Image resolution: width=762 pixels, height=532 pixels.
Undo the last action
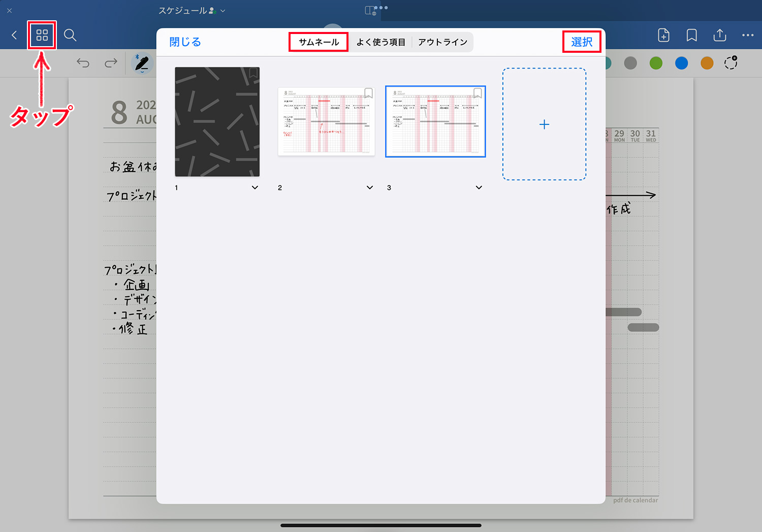pyautogui.click(x=83, y=63)
